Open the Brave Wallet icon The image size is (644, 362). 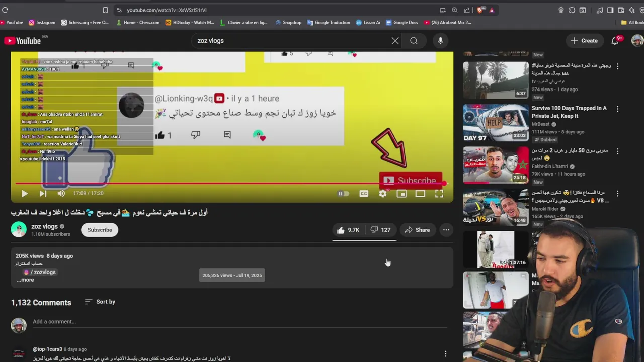621,10
